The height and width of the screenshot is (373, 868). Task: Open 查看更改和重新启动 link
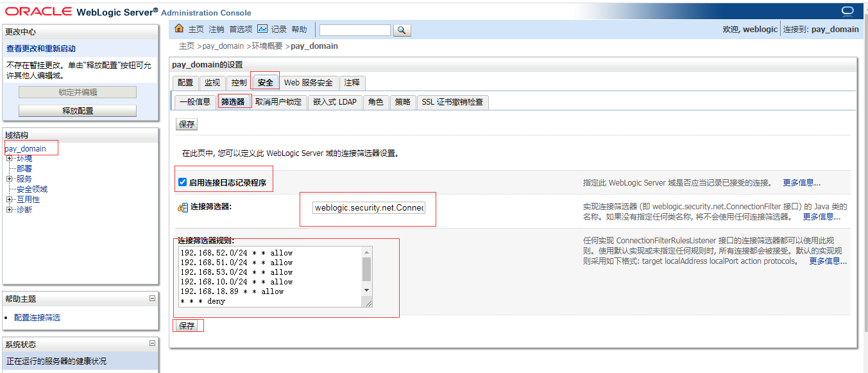tap(41, 49)
